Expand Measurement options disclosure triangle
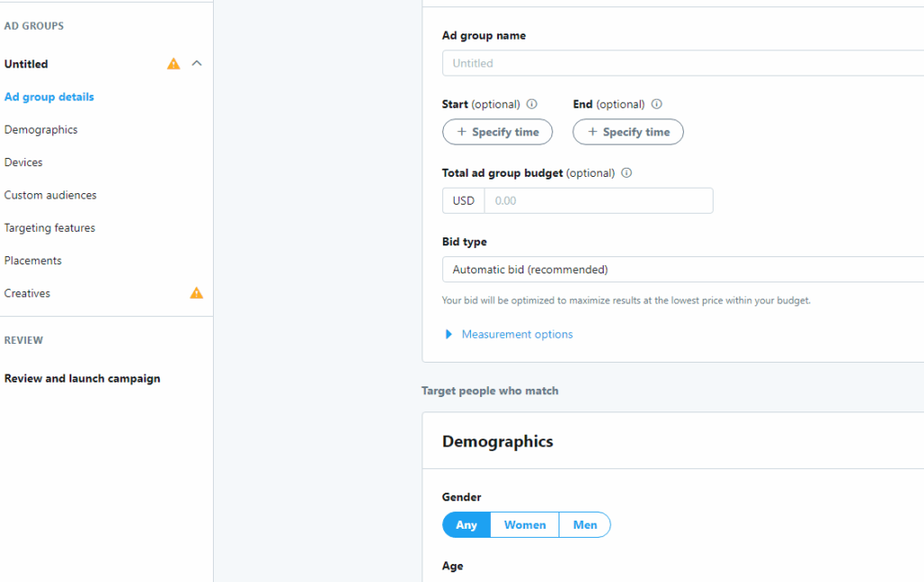The image size is (924, 582). [x=448, y=335]
